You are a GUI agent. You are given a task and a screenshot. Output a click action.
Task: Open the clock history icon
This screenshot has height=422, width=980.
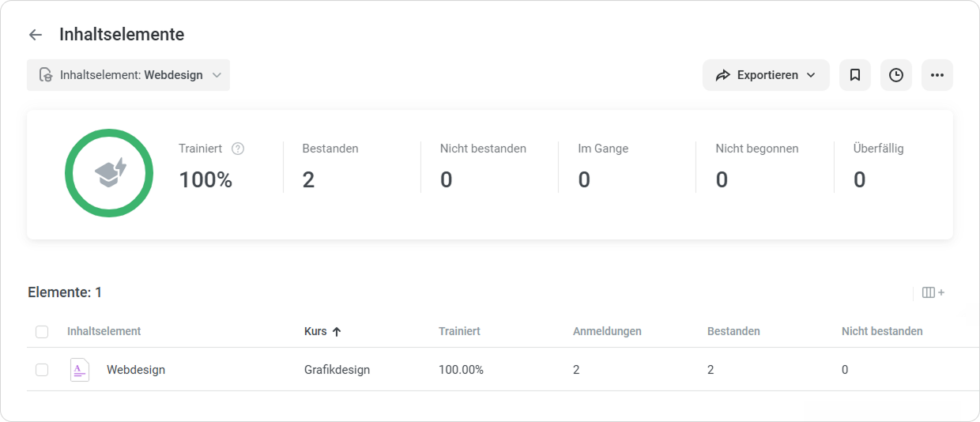tap(896, 75)
